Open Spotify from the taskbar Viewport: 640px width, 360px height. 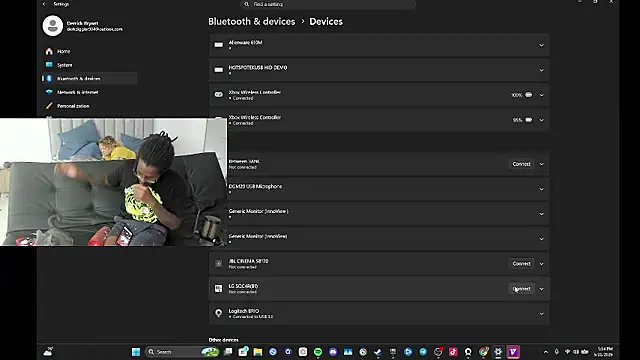(x=318, y=352)
